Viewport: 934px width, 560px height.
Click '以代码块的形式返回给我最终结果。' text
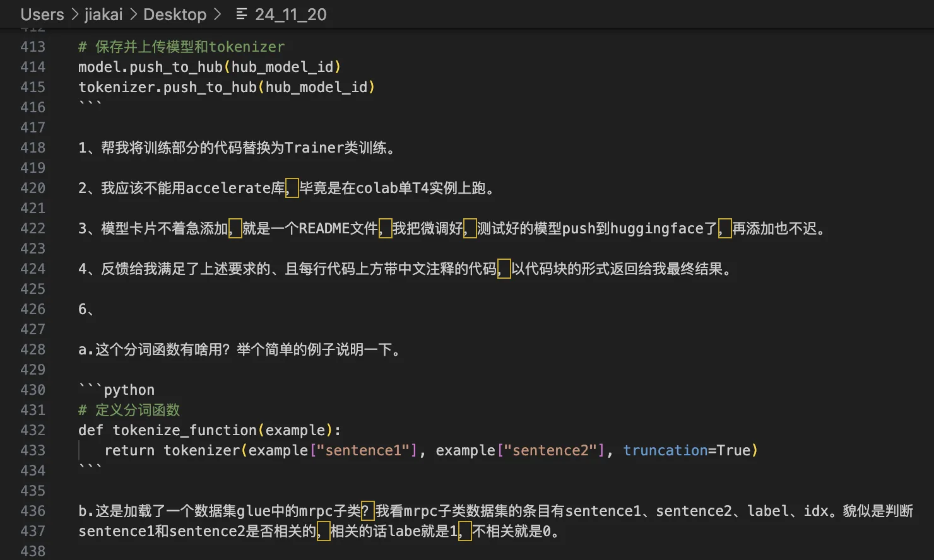(622, 269)
